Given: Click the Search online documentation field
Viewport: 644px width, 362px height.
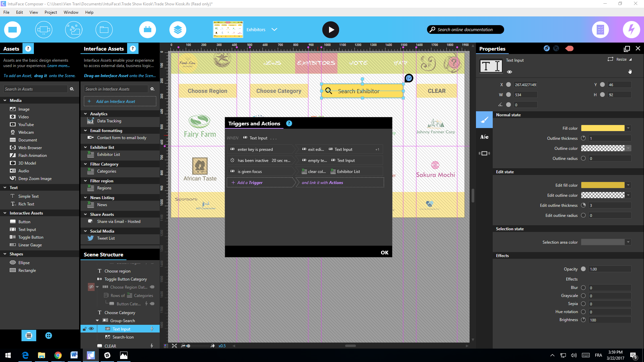Looking at the screenshot, I should pos(465,29).
